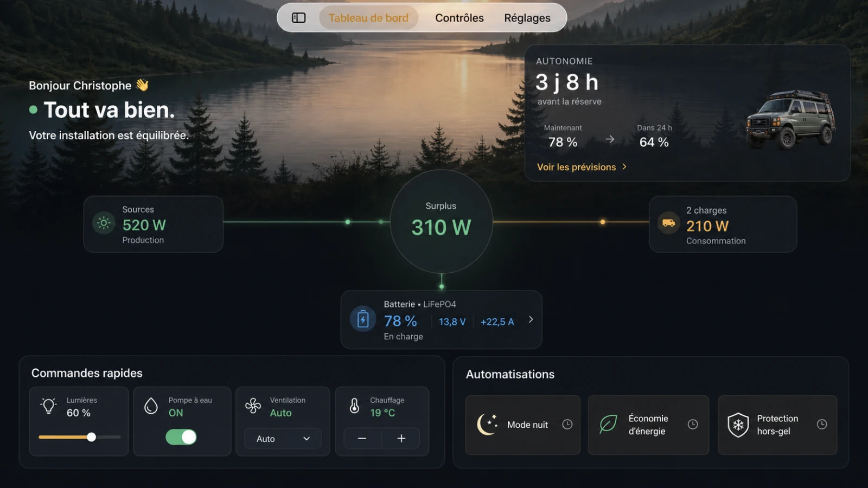Click the Dans 24 h 64 % value
This screenshot has height=488, width=868.
click(654, 142)
